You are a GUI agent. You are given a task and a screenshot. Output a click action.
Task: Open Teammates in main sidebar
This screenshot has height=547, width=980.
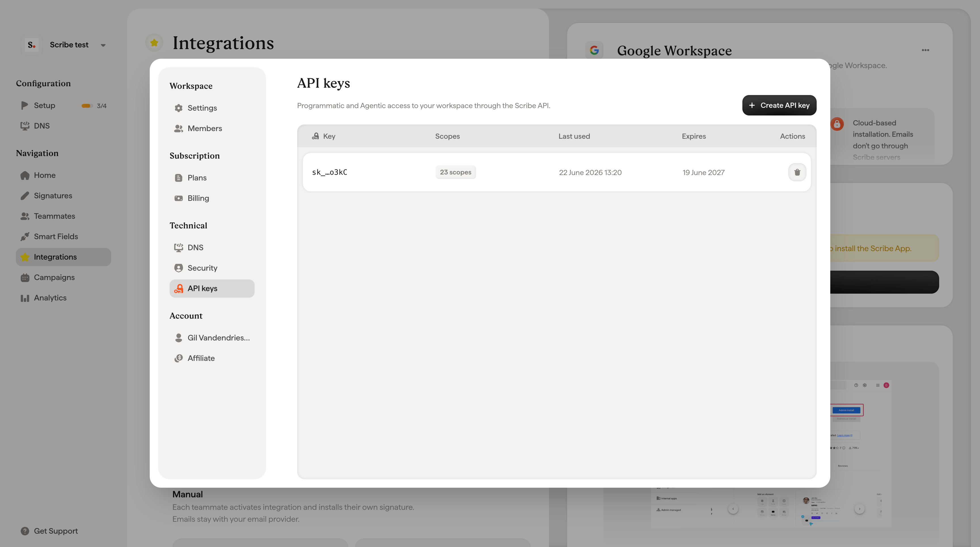[63, 216]
